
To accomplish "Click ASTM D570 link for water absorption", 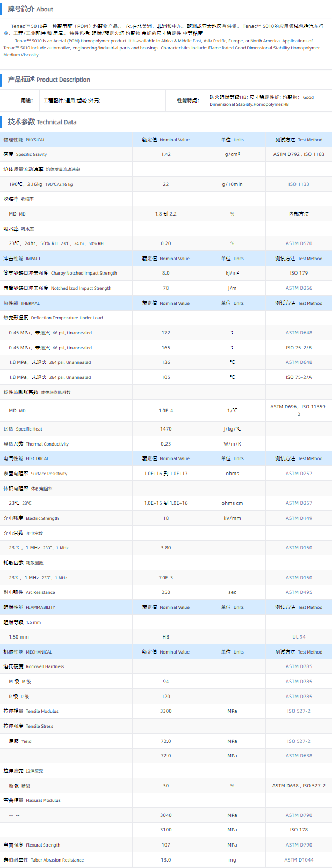I will 299,243.
